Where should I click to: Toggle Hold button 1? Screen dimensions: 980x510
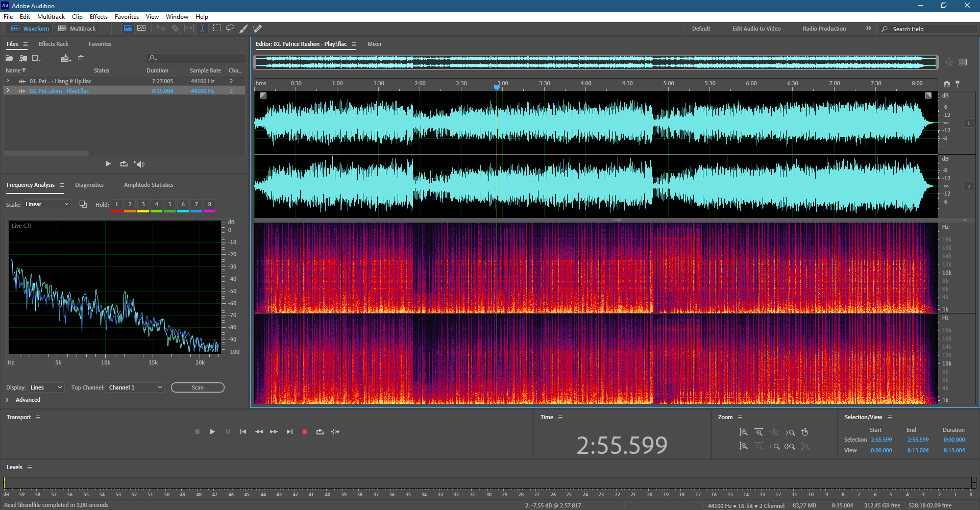(116, 205)
